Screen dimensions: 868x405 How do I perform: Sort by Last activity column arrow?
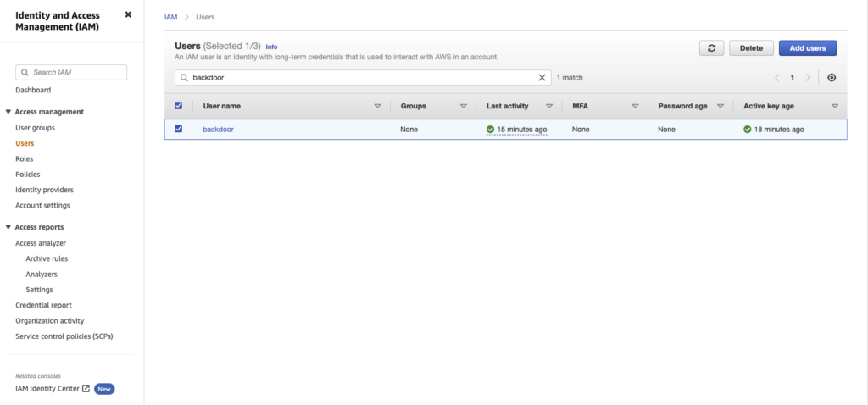549,106
